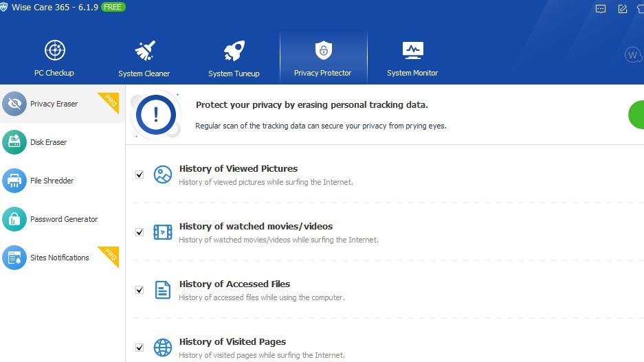The width and height of the screenshot is (644, 362).
Task: Select Disk Eraser in sidebar
Action: pyautogui.click(x=49, y=142)
